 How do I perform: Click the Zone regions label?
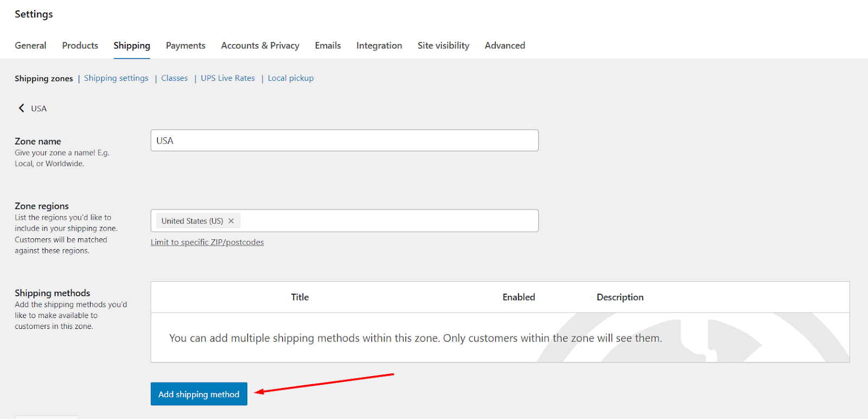tap(42, 206)
